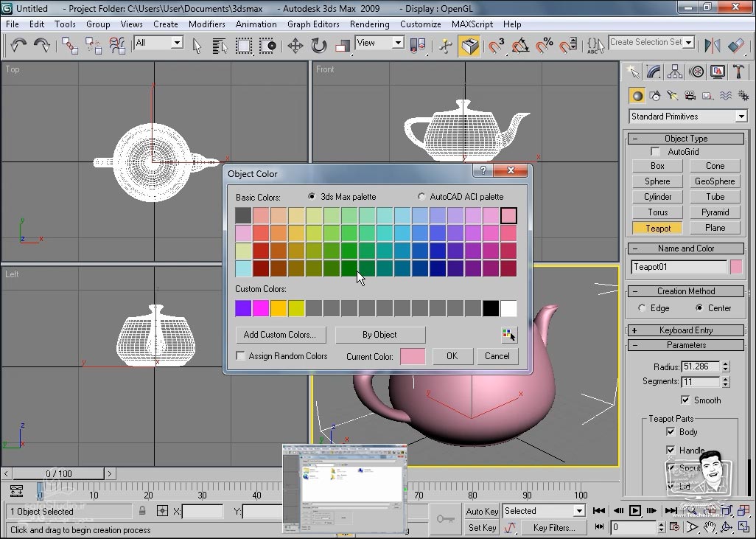Collapse the Parameters rollout
This screenshot has width=756, height=539.
tap(685, 345)
